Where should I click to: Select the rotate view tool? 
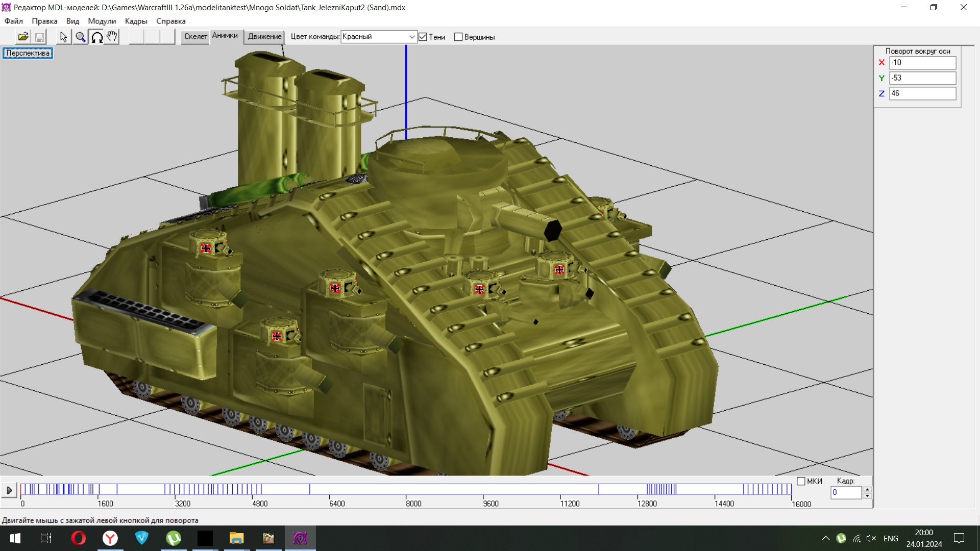(96, 37)
